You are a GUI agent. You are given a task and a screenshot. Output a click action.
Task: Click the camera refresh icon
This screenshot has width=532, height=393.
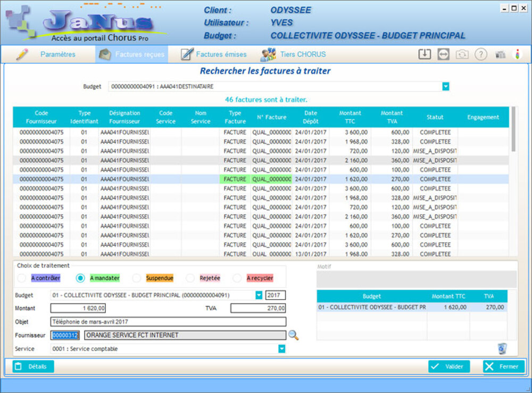pyautogui.click(x=462, y=54)
